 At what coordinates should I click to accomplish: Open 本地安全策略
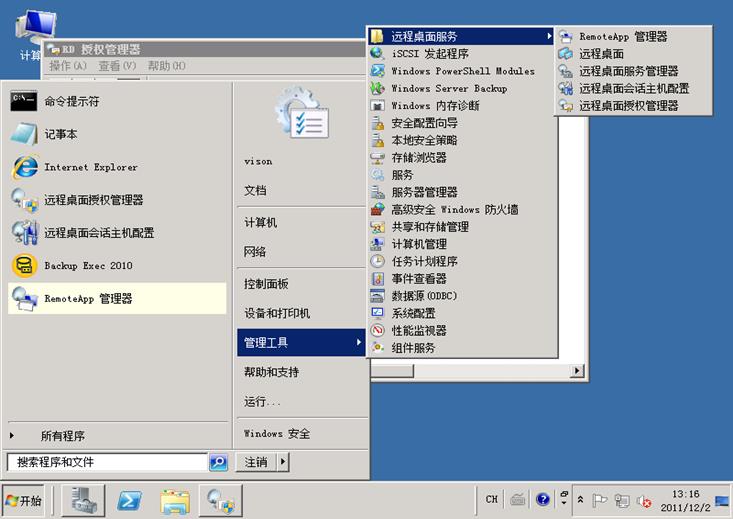click(x=462, y=140)
